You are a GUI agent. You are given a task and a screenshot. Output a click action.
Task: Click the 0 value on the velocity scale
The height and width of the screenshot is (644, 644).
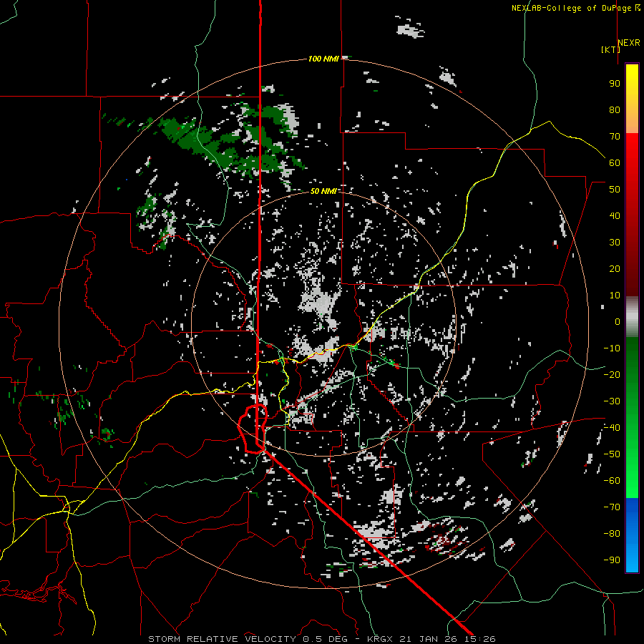click(618, 321)
